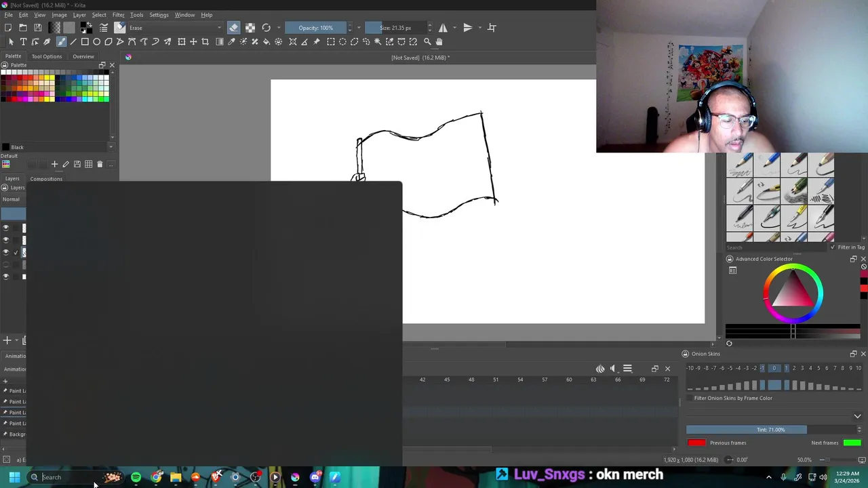This screenshot has width=868, height=488.
Task: Toggle visibility eye of the bottom layer
Action: click(x=6, y=277)
